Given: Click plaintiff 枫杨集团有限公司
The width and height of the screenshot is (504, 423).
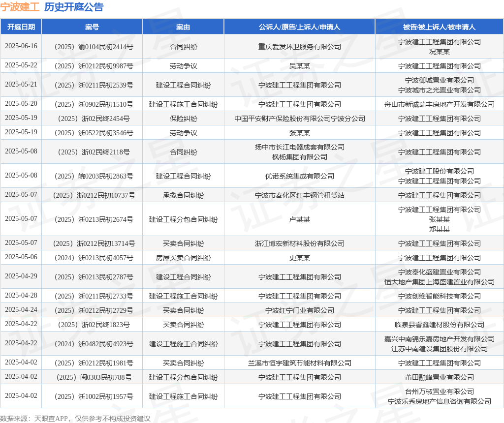Looking at the screenshot, I should click(x=300, y=157).
